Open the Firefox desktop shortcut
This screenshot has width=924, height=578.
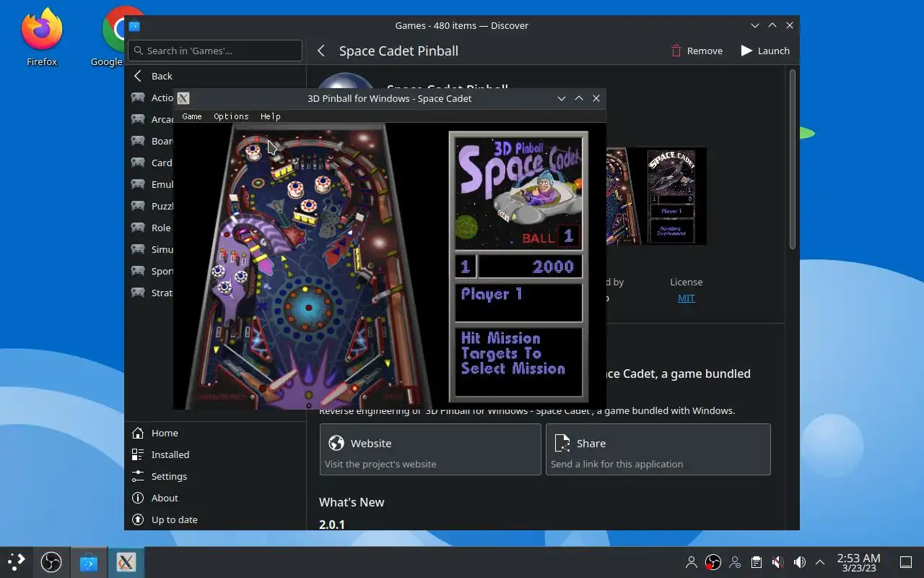click(x=42, y=38)
